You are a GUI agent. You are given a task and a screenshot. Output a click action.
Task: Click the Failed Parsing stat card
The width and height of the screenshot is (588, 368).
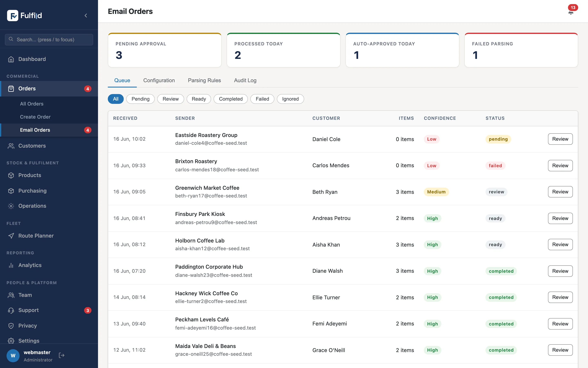[521, 50]
